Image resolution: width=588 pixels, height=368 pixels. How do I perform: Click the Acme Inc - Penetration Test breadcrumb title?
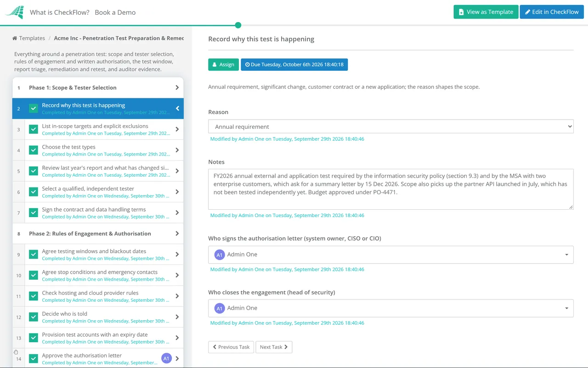pyautogui.click(x=119, y=38)
